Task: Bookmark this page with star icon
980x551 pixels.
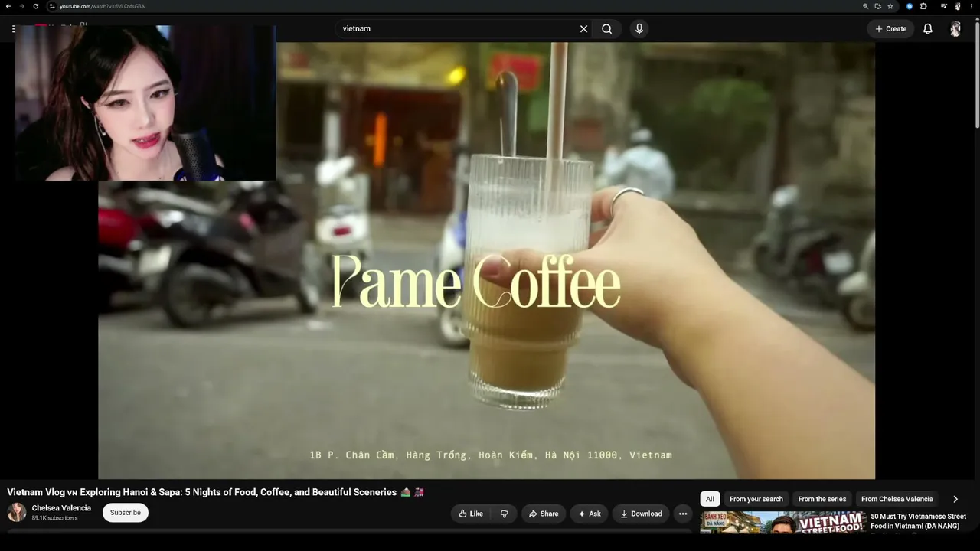Action: 890,6
